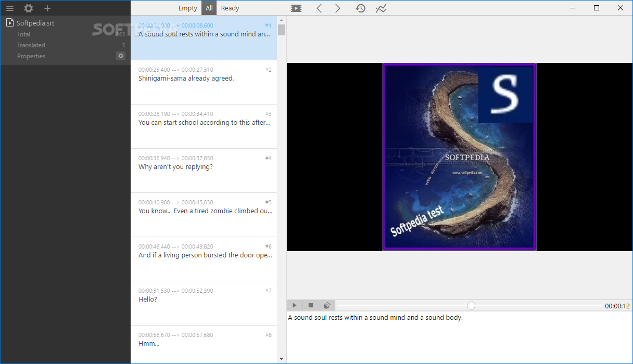
Task: Show Ready subtitles filter
Action: 230,8
